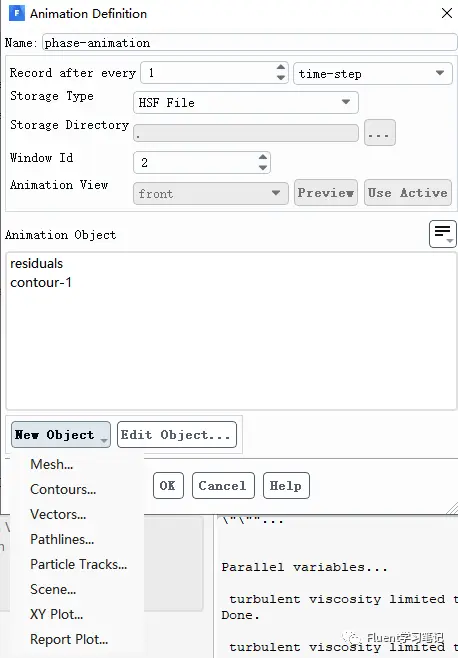This screenshot has height=658, width=458.
Task: Decrease the Window Id value
Action: click(x=263, y=167)
